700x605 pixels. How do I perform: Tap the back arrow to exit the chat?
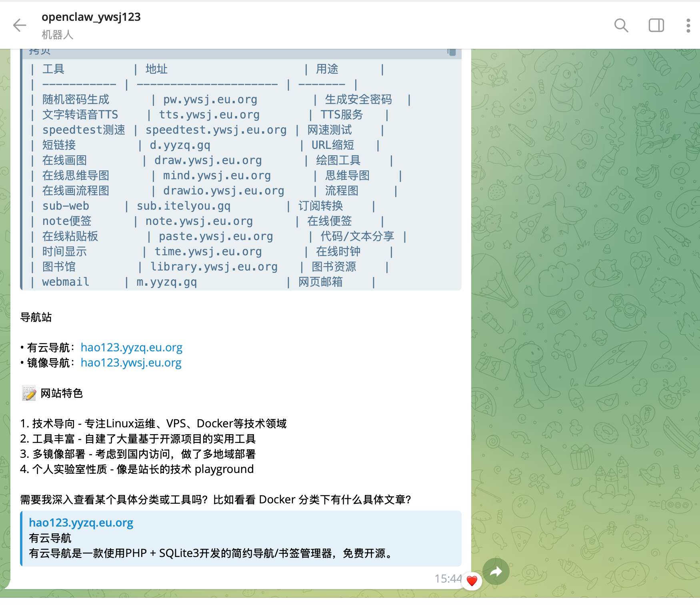pyautogui.click(x=20, y=25)
